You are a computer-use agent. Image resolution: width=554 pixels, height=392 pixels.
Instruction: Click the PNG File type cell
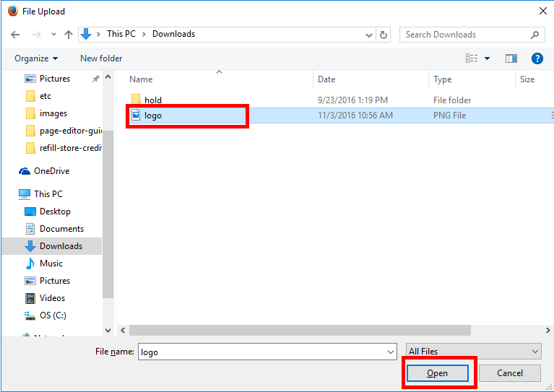pos(449,116)
